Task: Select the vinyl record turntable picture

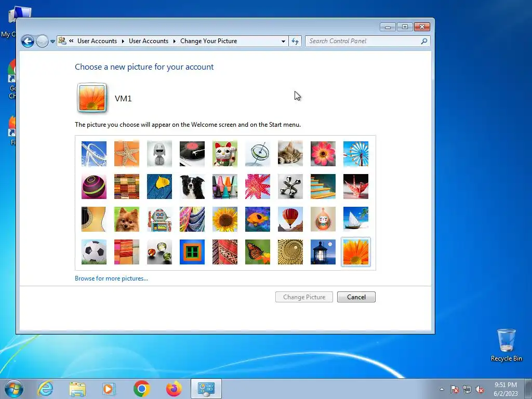Action: click(192, 154)
